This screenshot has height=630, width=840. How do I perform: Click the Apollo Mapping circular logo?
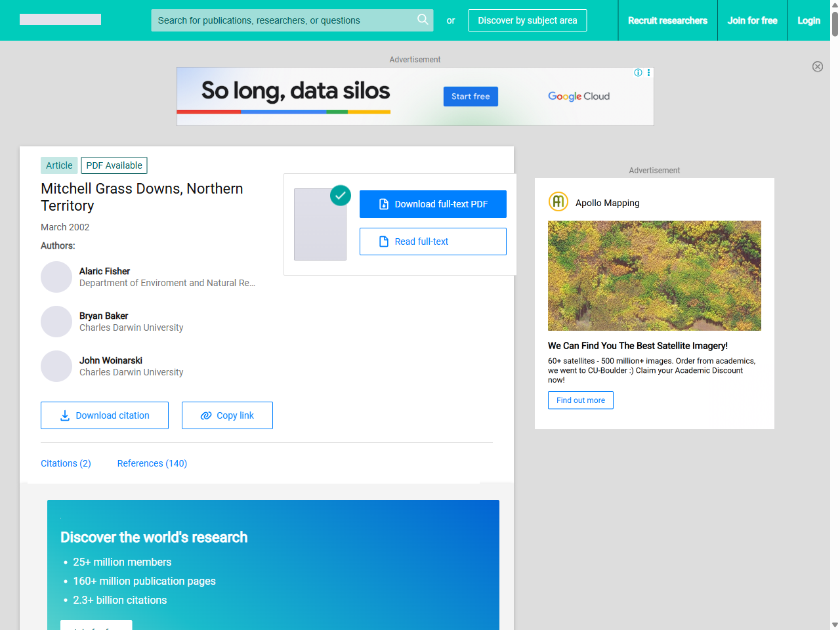[558, 201]
